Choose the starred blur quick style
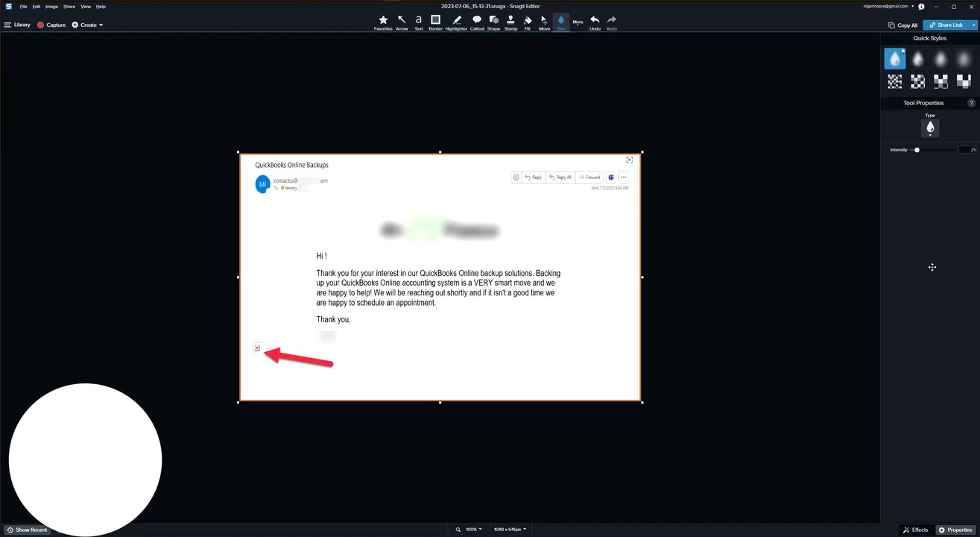 (x=895, y=58)
